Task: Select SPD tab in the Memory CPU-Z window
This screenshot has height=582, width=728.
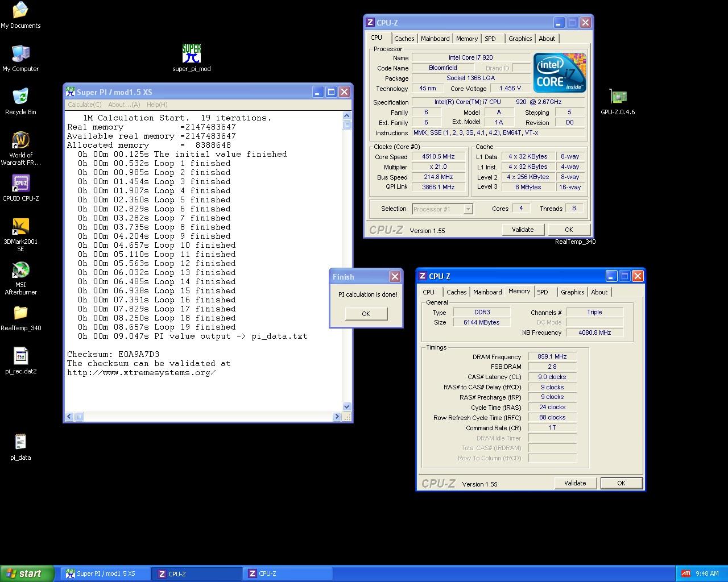Action: 543,292
